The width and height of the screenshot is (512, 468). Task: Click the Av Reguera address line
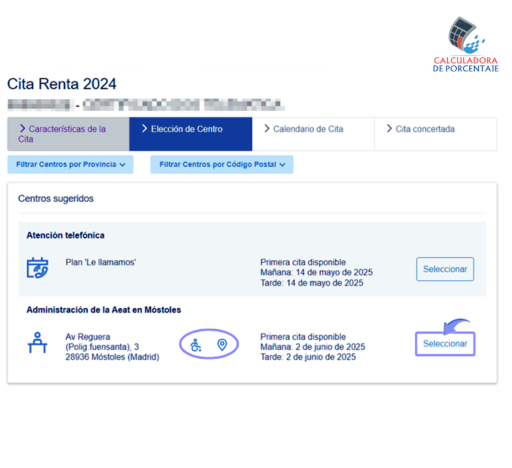pos(88,337)
